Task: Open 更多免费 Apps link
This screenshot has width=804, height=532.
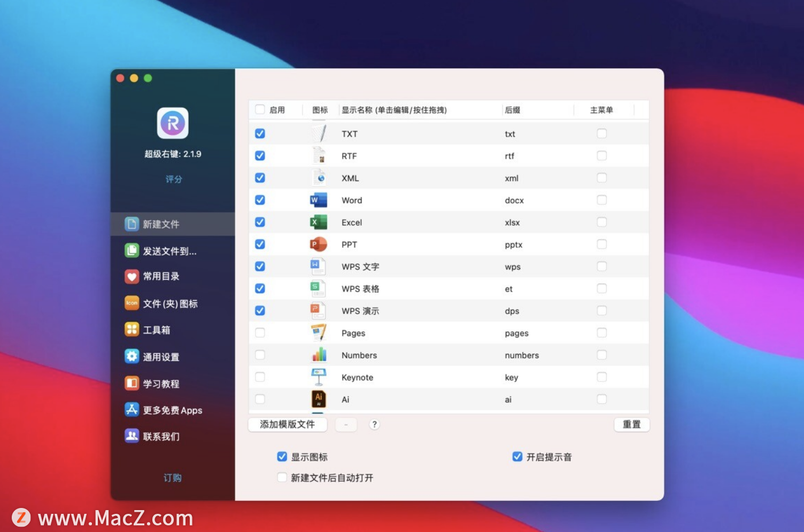Action: [173, 410]
